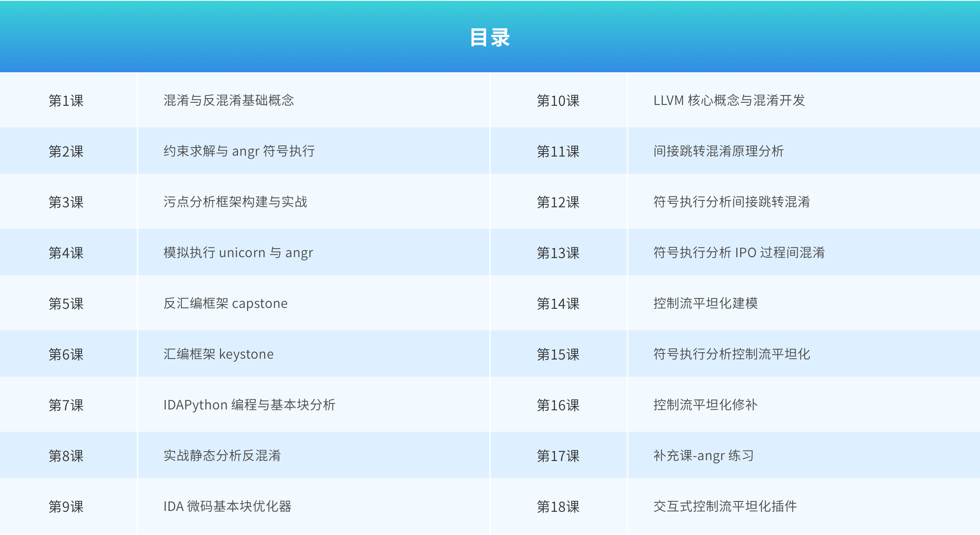980x535 pixels.
Task: Open lesson 约束求解与 angr 符号执行
Action: point(239,151)
